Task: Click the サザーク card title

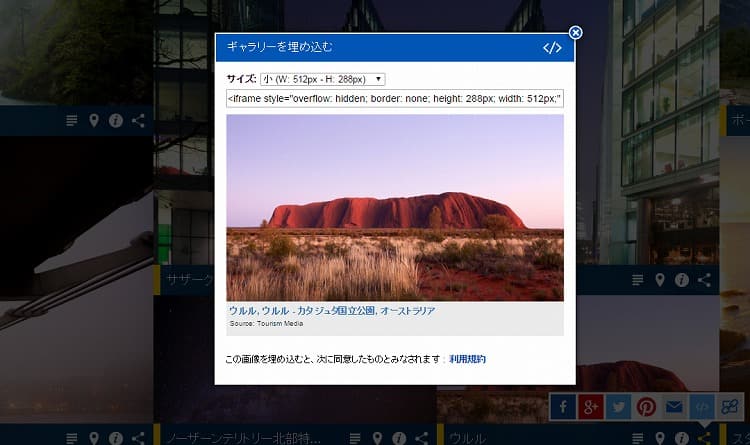Action: [x=190, y=279]
